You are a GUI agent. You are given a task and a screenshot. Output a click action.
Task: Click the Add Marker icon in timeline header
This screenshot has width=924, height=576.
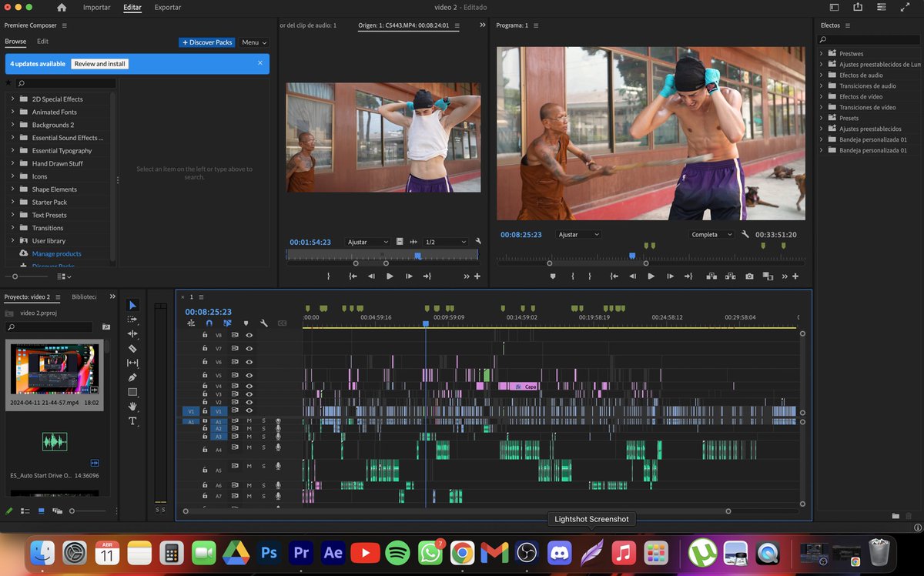(x=246, y=323)
